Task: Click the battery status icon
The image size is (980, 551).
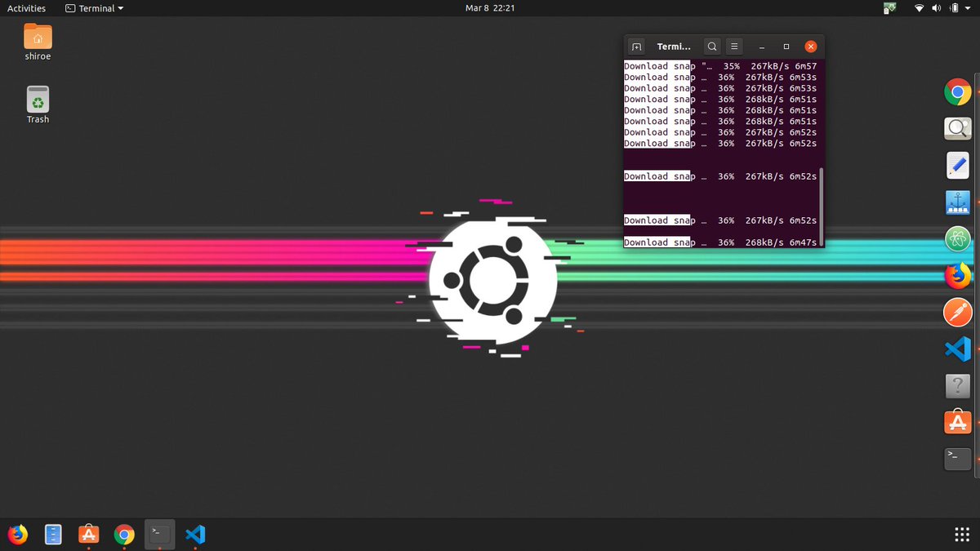Action: click(952, 8)
